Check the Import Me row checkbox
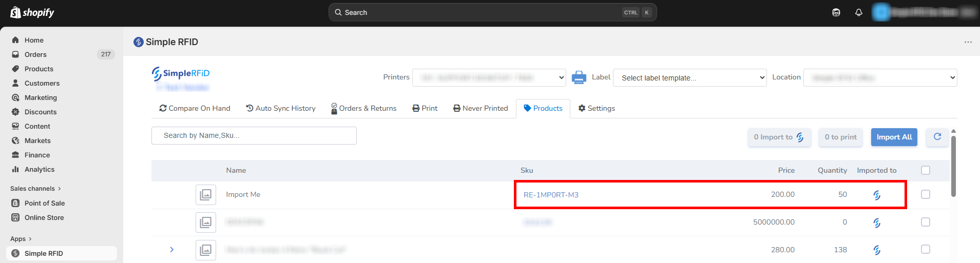The height and width of the screenshot is (263, 980). click(x=926, y=194)
